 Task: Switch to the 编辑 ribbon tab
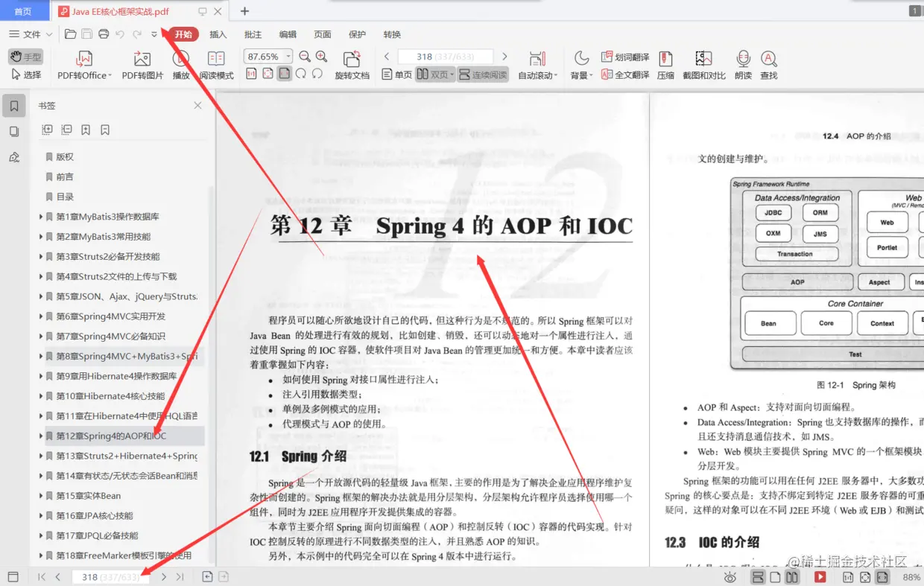pos(288,34)
